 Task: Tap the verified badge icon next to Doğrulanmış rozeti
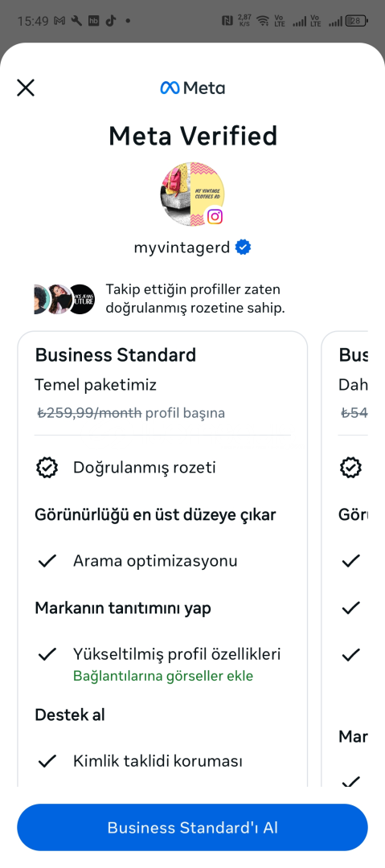pyautogui.click(x=47, y=467)
